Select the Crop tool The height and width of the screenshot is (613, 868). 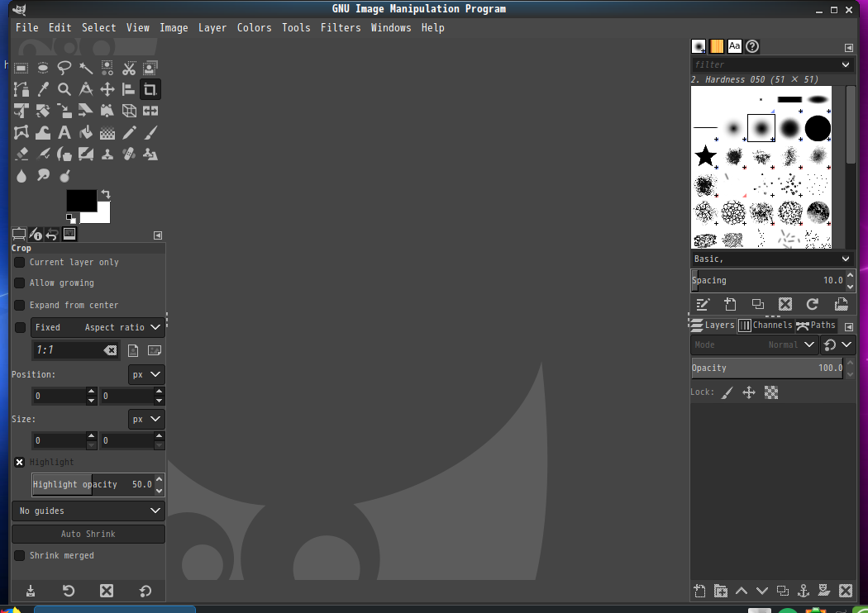point(150,89)
